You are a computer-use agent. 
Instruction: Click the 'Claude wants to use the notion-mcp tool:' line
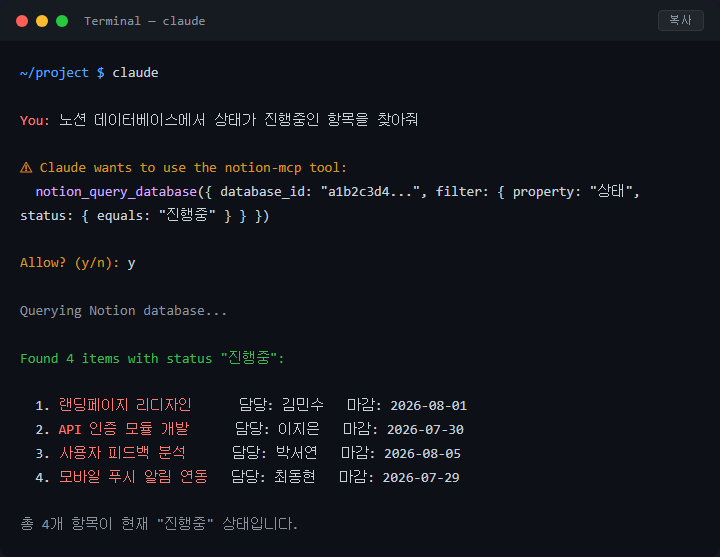click(x=193, y=168)
